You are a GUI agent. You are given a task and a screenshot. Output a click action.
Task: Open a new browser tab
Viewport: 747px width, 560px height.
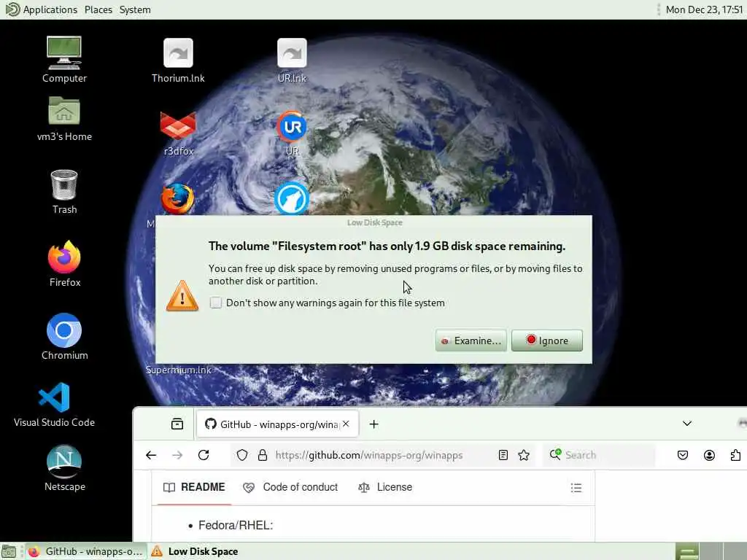[x=374, y=424]
